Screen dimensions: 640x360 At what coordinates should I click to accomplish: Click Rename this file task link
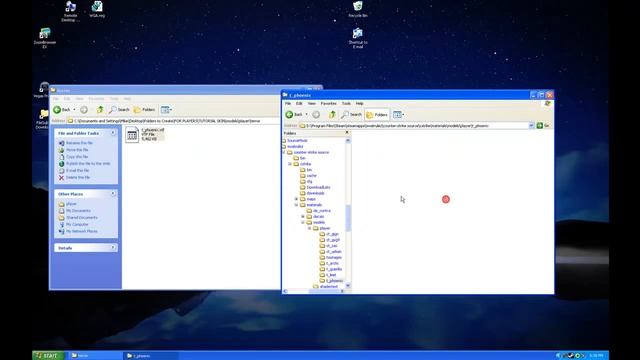pyautogui.click(x=79, y=143)
